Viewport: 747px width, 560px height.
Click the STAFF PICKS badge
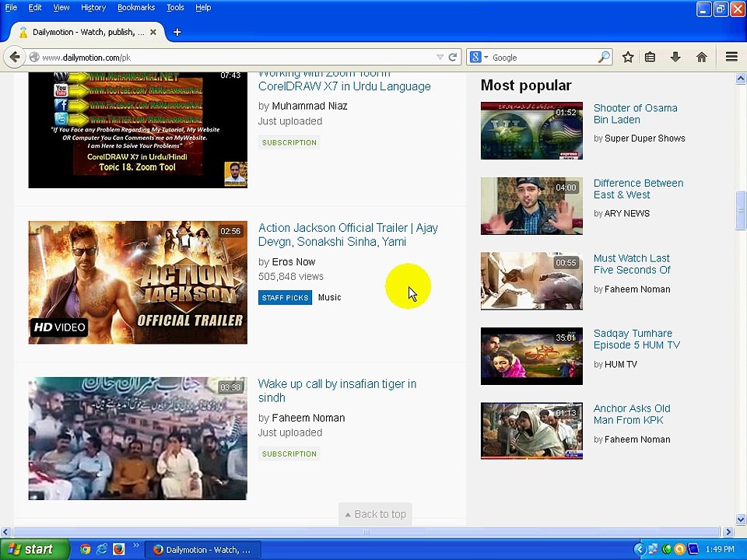(x=285, y=298)
